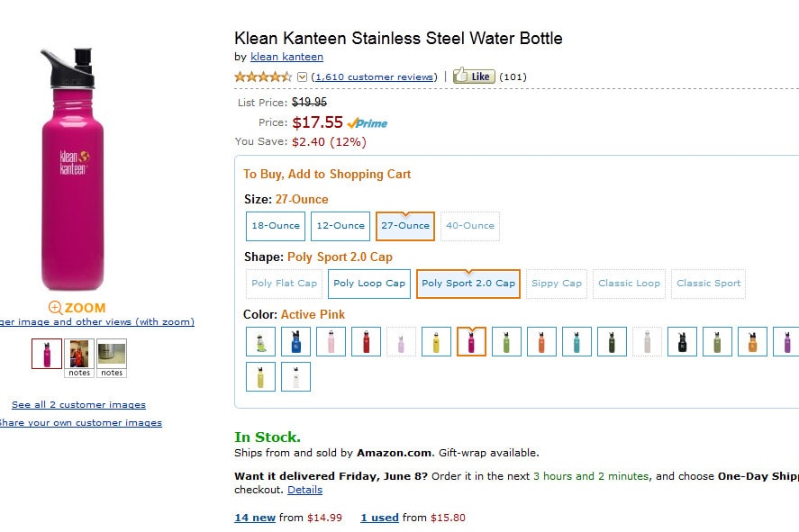
Task: Select the Classic Loop shape option
Action: (x=629, y=284)
